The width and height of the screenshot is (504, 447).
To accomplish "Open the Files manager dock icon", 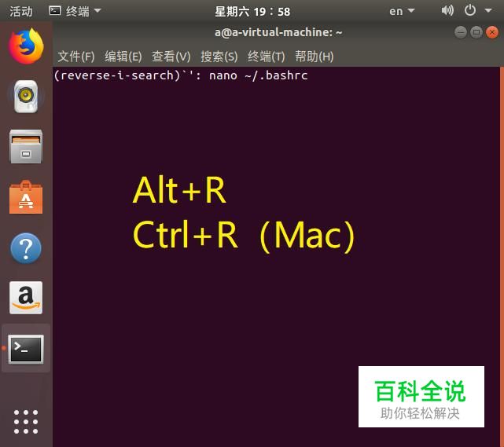I will pyautogui.click(x=26, y=146).
